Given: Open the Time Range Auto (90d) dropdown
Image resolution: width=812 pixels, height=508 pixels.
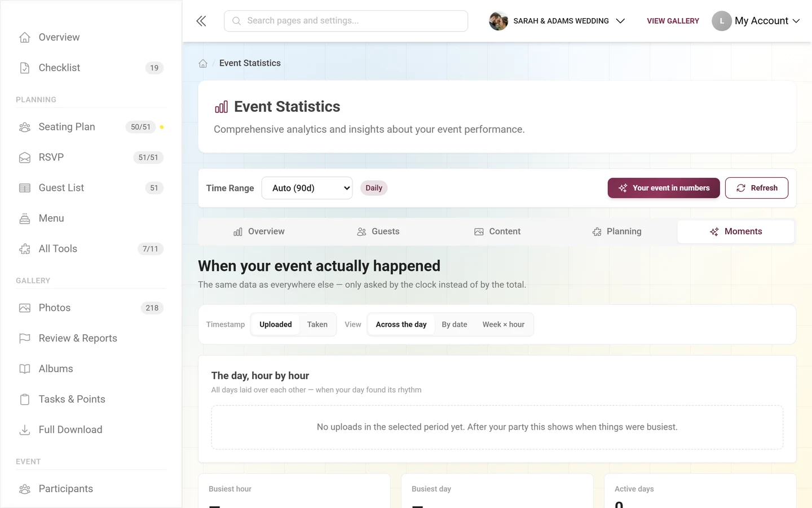Looking at the screenshot, I should tap(307, 188).
